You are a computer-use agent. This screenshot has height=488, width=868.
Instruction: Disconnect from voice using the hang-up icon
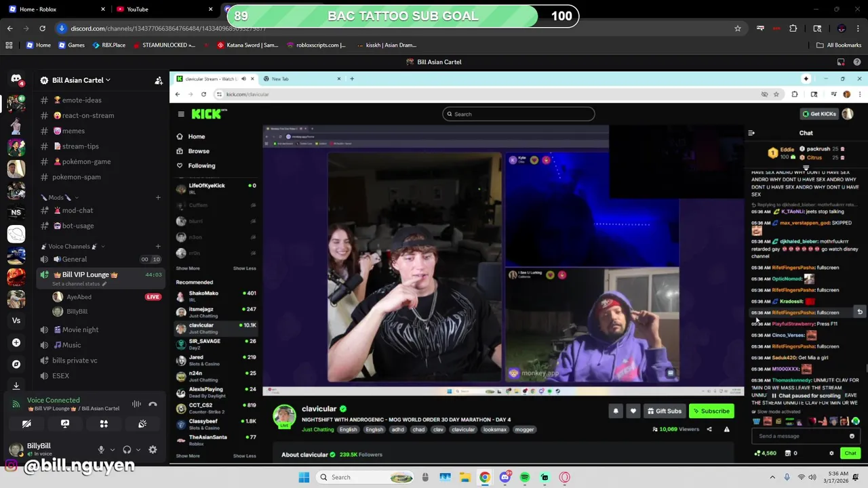(x=153, y=404)
